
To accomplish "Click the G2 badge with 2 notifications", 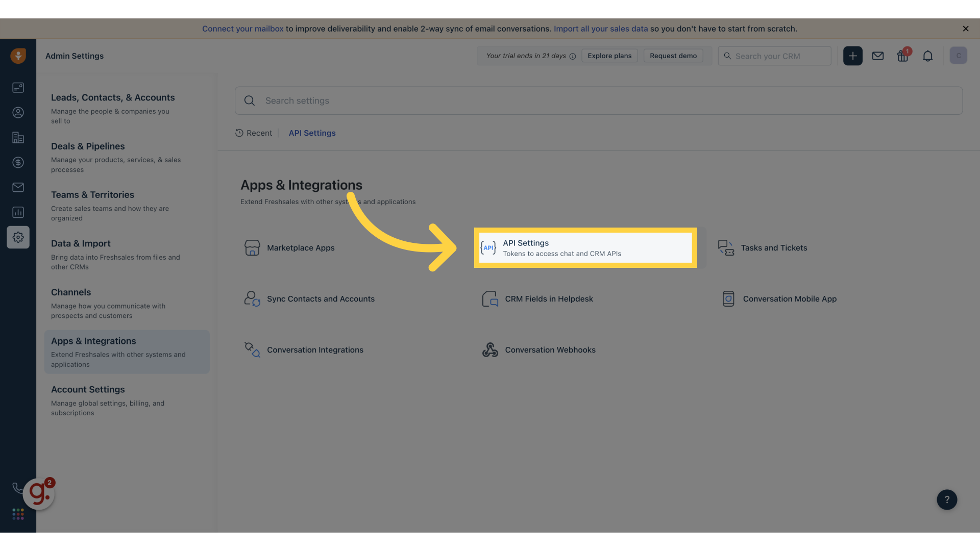I will tap(39, 493).
